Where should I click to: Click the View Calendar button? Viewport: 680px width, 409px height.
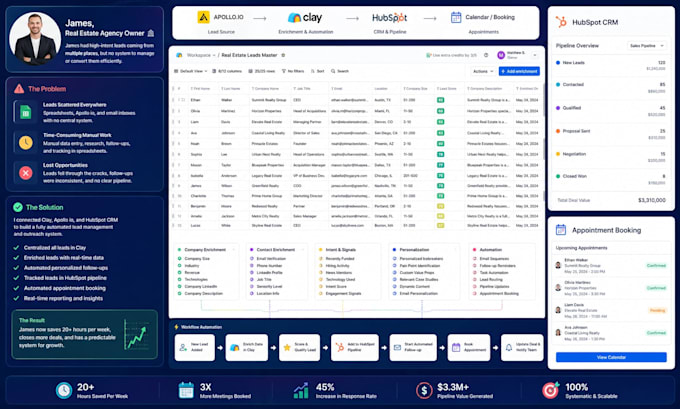pos(611,357)
